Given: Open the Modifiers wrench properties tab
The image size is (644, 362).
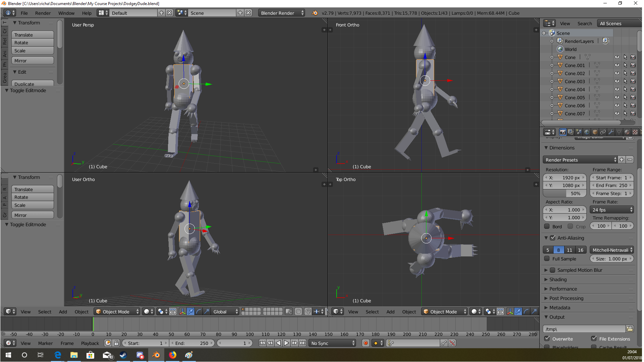Looking at the screenshot, I should tap(611, 132).
